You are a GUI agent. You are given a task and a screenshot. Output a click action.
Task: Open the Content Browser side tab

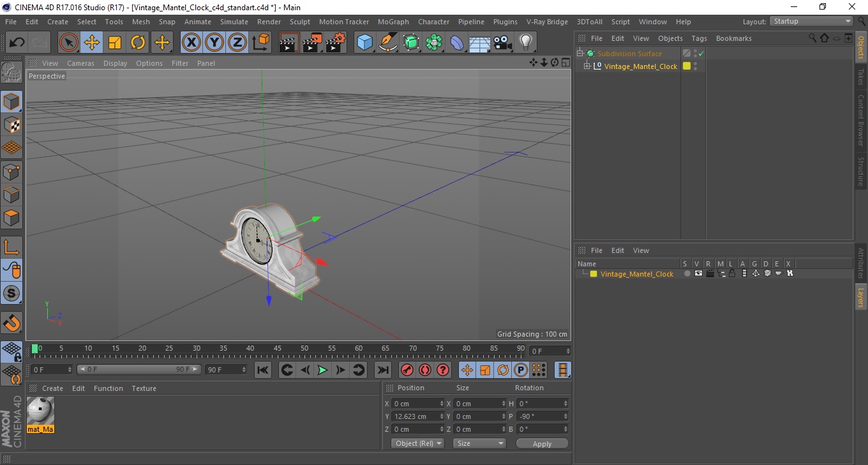[x=861, y=120]
